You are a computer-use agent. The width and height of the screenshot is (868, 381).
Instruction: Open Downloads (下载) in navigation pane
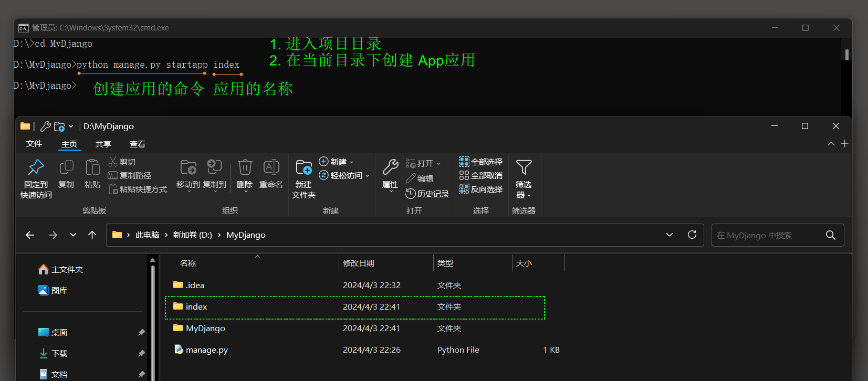[53, 354]
